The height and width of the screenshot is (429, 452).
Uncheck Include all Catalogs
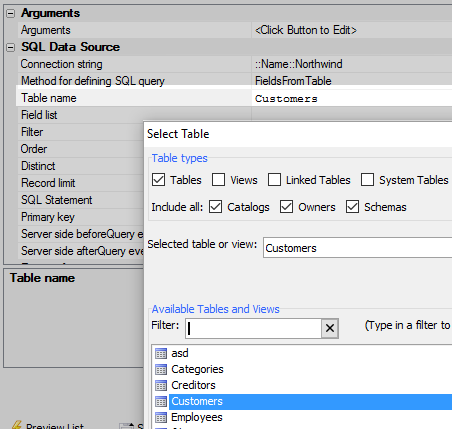(x=215, y=207)
